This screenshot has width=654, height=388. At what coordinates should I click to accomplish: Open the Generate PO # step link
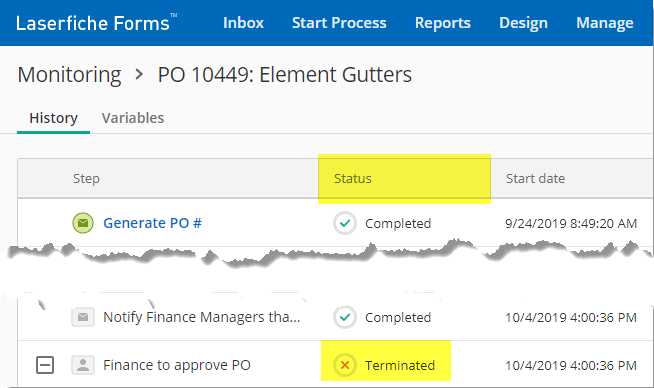tap(152, 223)
